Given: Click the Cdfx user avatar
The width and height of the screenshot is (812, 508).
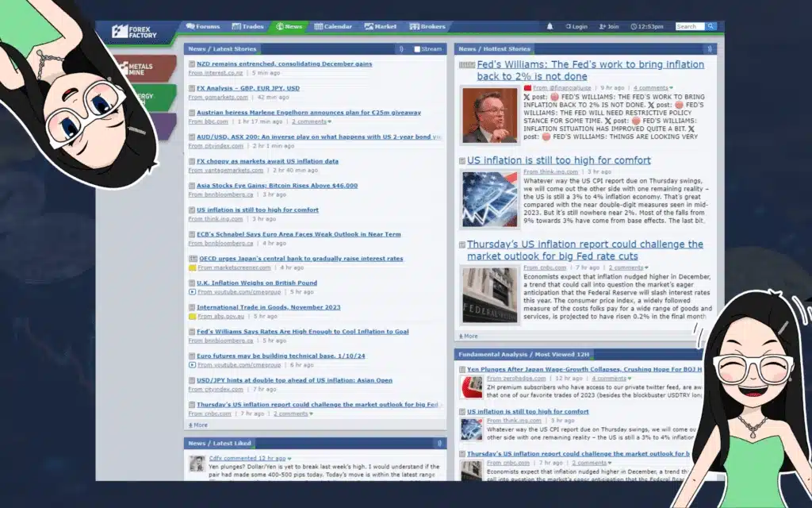Looking at the screenshot, I should pos(197,464).
